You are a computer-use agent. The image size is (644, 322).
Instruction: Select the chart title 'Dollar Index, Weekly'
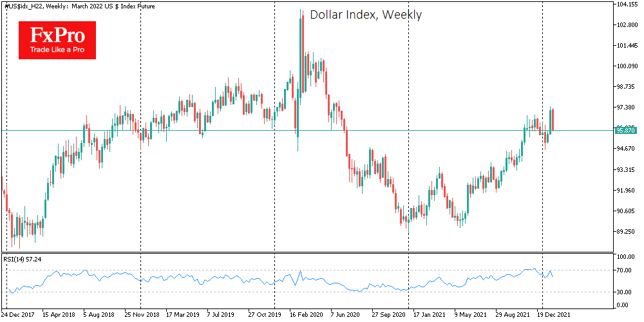[366, 15]
